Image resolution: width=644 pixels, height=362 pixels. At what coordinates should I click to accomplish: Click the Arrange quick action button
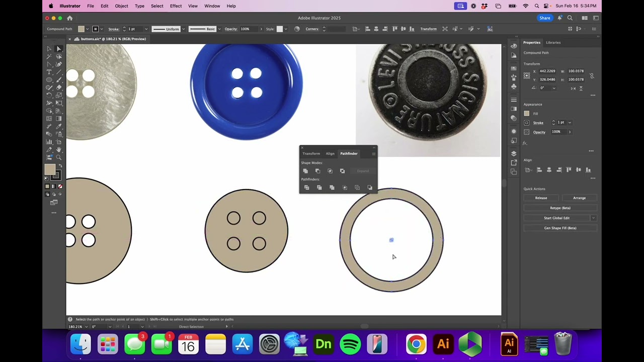579,198
